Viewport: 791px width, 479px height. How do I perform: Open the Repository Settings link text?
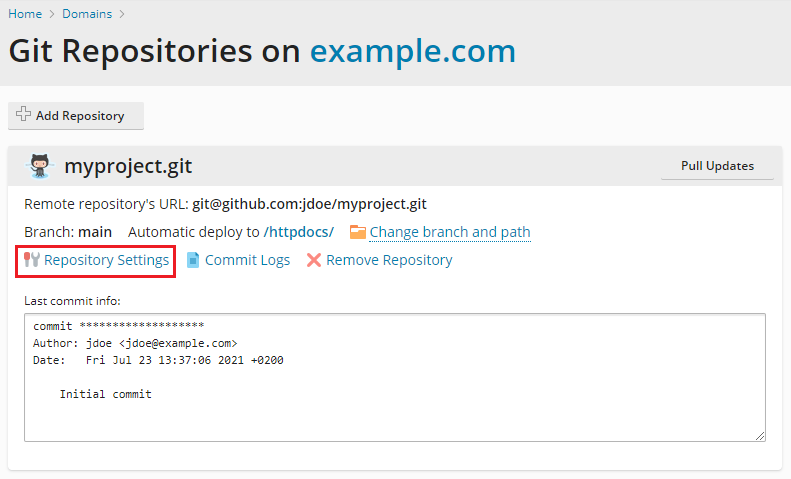(106, 260)
